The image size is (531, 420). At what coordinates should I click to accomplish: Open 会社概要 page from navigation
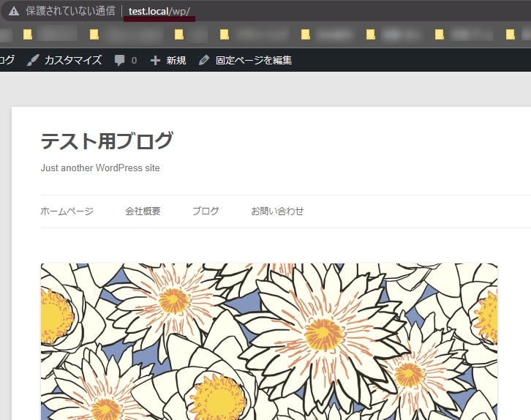point(143,211)
